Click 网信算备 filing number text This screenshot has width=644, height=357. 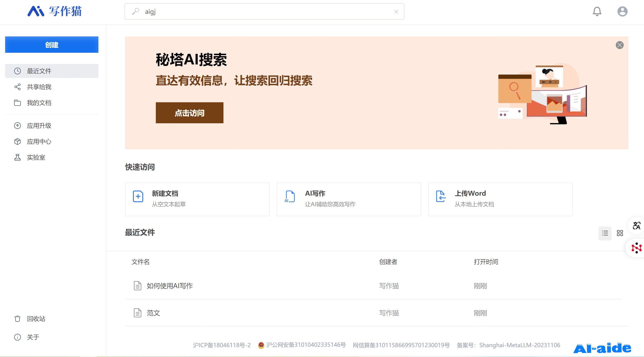click(401, 345)
